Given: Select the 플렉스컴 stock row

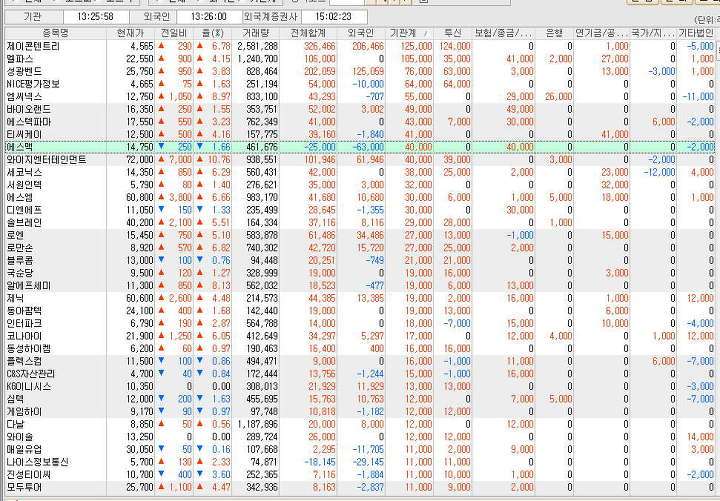Looking at the screenshot, I should [360, 361].
